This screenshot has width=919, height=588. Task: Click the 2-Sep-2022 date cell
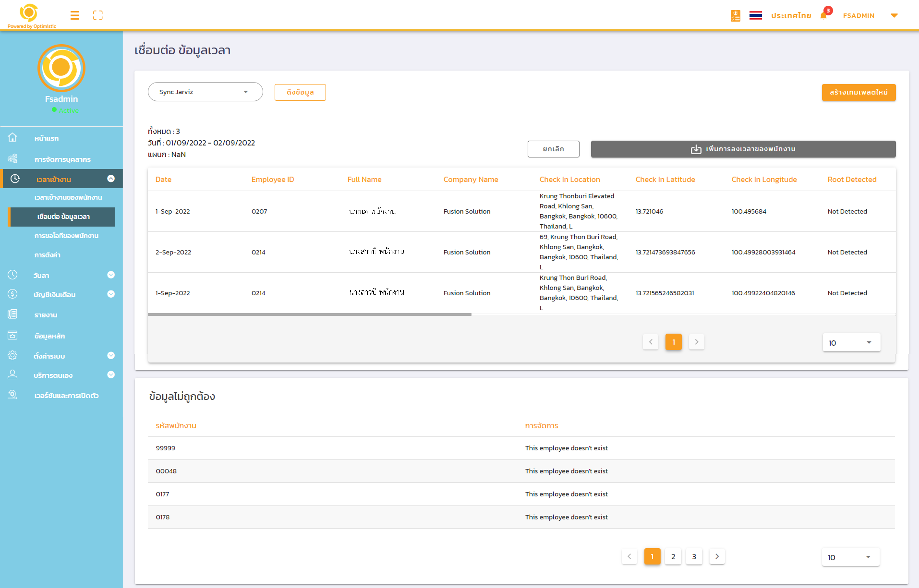pos(173,252)
